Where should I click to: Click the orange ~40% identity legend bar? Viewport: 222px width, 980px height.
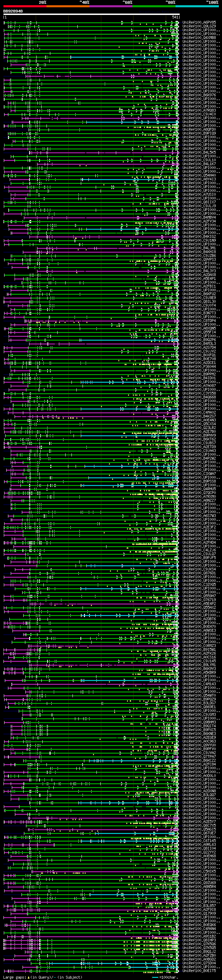68,6
